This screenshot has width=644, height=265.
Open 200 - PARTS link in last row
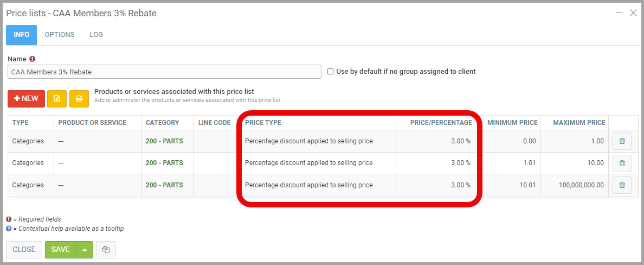pos(164,185)
